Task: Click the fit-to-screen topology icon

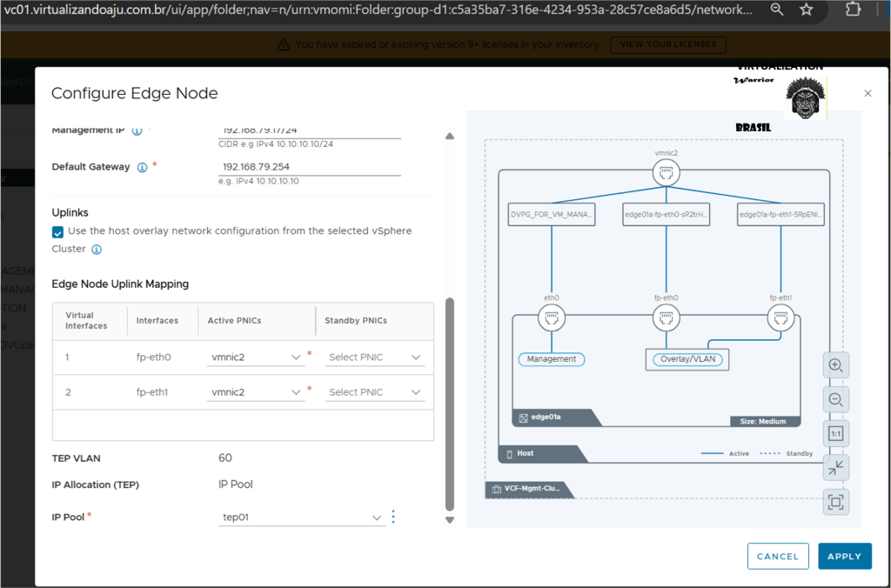Action: [835, 502]
